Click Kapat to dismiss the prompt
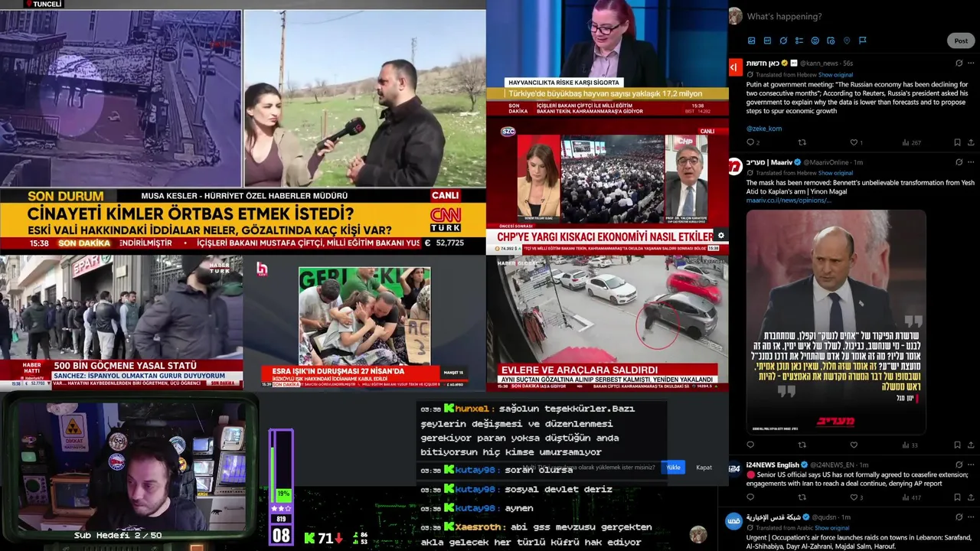Viewport: 980px width, 551px height. [704, 468]
